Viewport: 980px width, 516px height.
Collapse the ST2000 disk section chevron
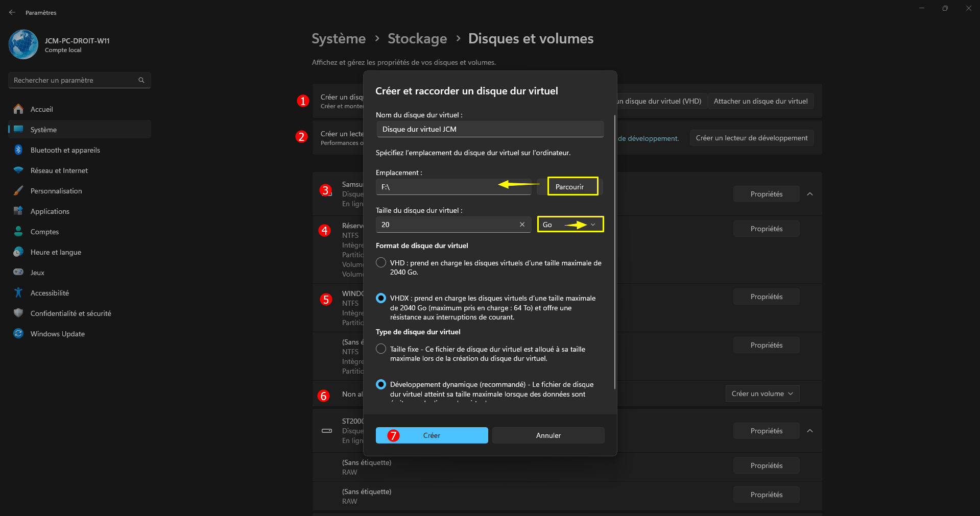tap(810, 431)
